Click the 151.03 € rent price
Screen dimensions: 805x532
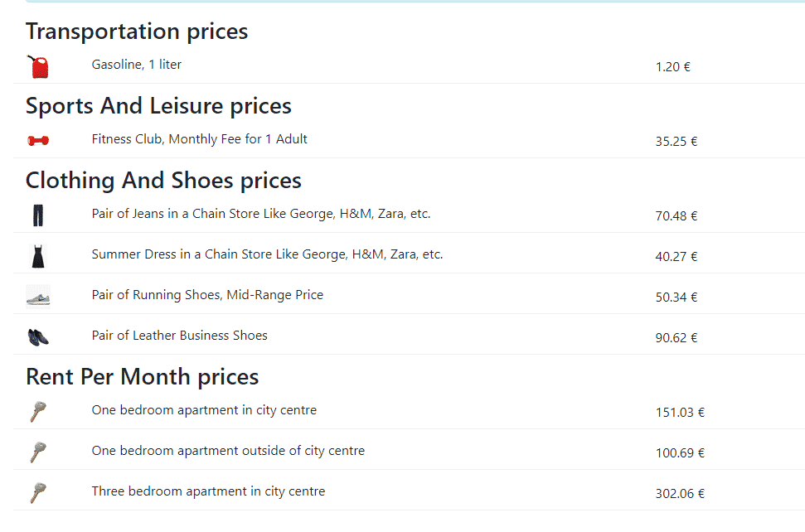click(x=680, y=413)
